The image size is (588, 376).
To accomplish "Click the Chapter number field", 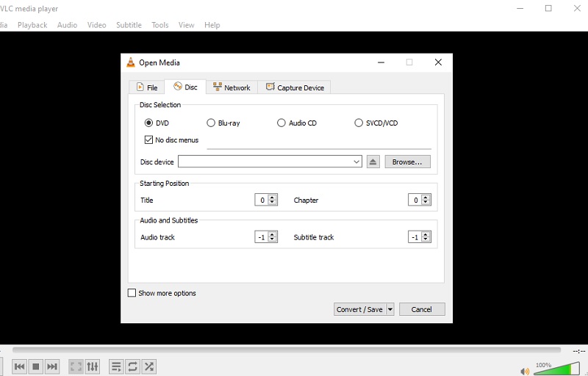I will coord(415,200).
